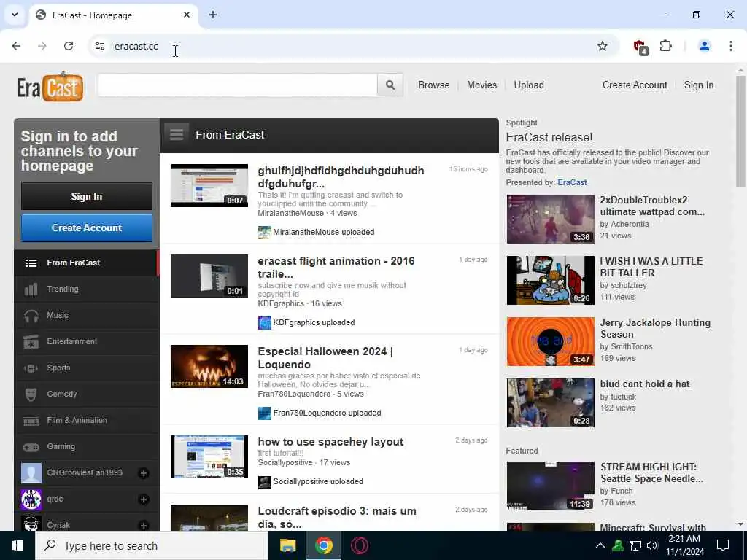Show hidden system tray icons

tap(600, 545)
